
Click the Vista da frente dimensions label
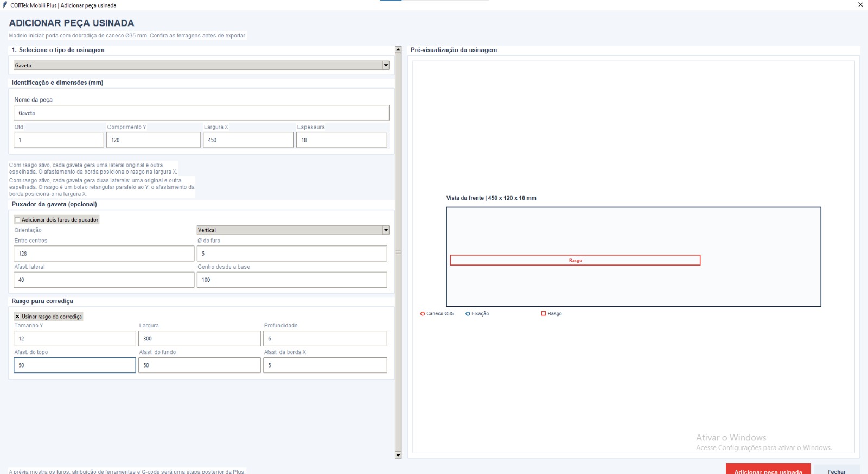click(x=491, y=198)
